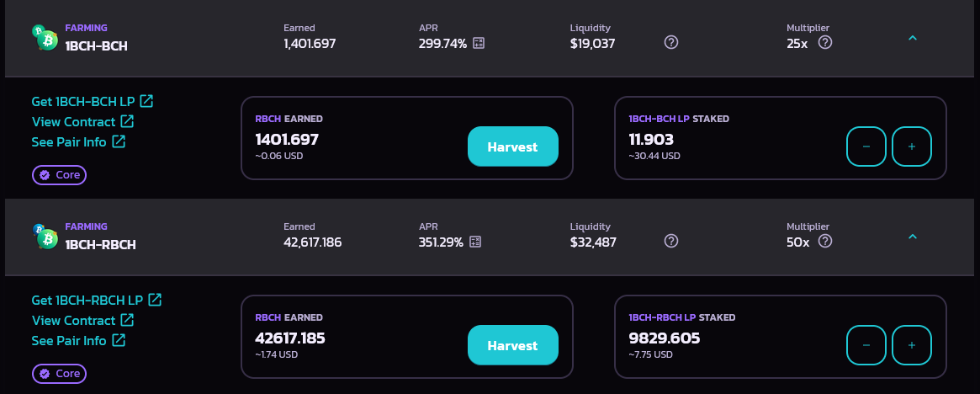980x394 pixels.
Task: Collapse the 1BCH-RBCH farm row
Action: [913, 237]
